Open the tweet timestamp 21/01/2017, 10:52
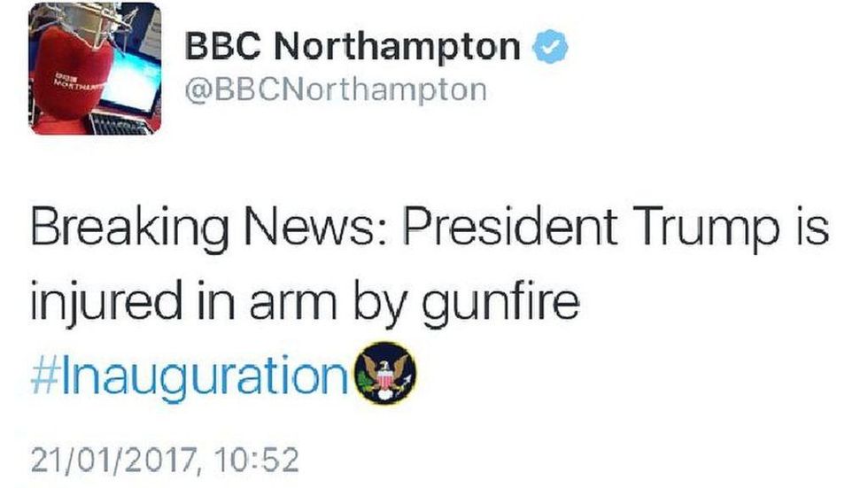The image size is (868, 488). coord(165,461)
